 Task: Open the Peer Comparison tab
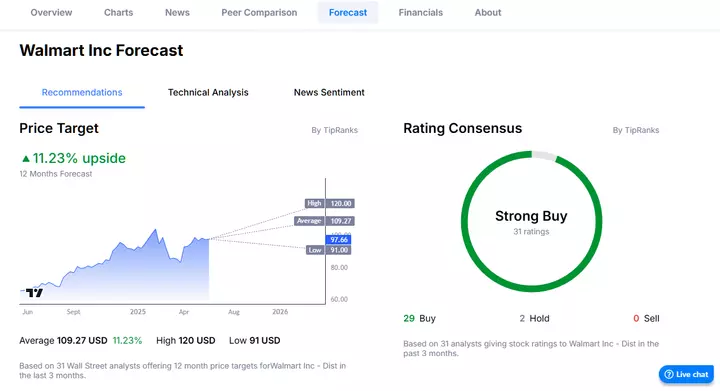(259, 12)
